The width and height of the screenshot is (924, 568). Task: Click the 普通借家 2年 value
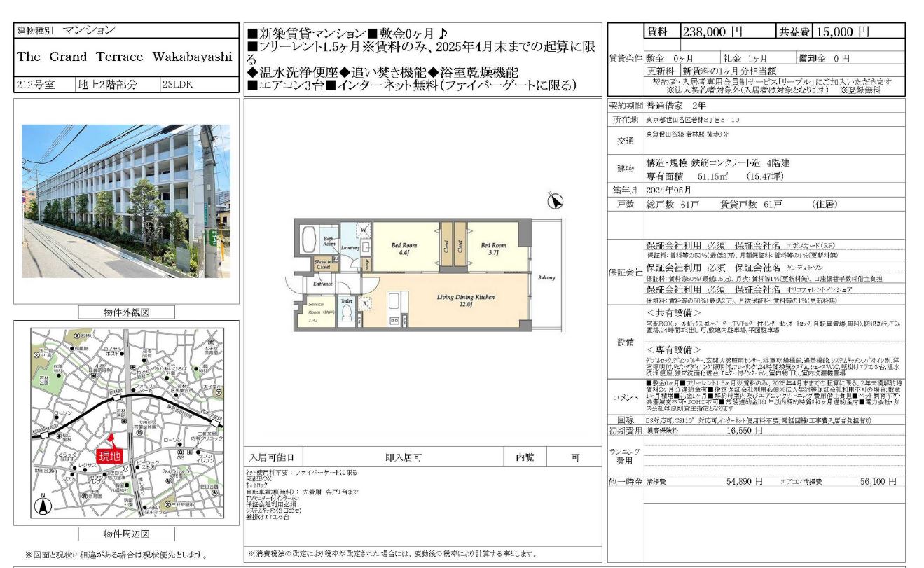coord(677,105)
